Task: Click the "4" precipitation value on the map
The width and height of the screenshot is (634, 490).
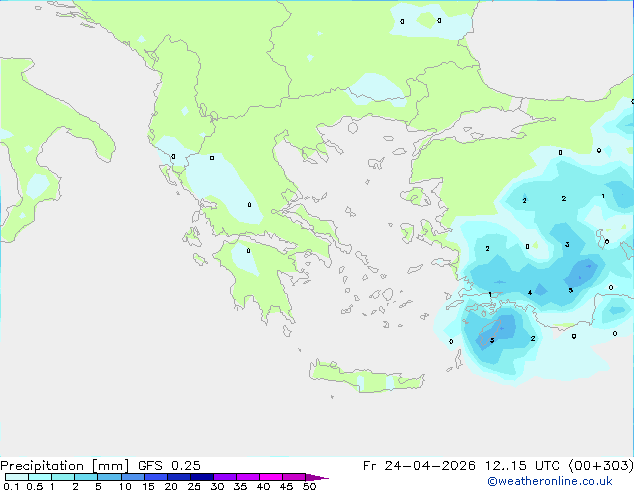Action: pyautogui.click(x=530, y=293)
